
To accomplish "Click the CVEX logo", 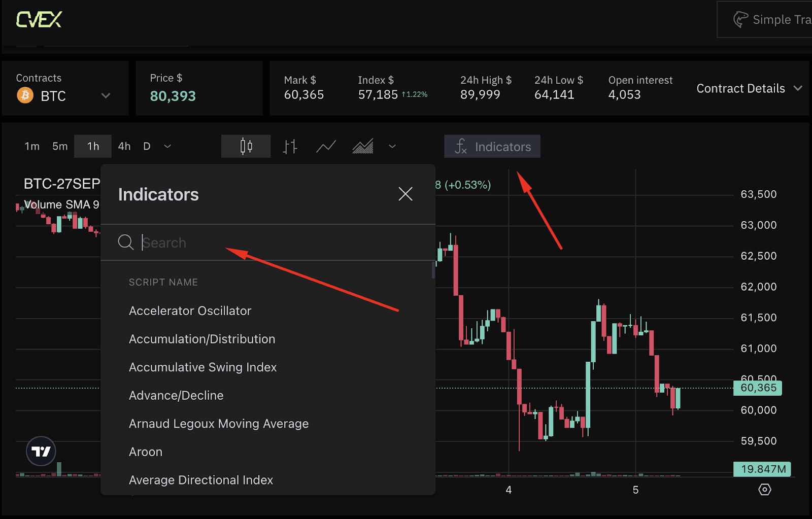I will 39,20.
